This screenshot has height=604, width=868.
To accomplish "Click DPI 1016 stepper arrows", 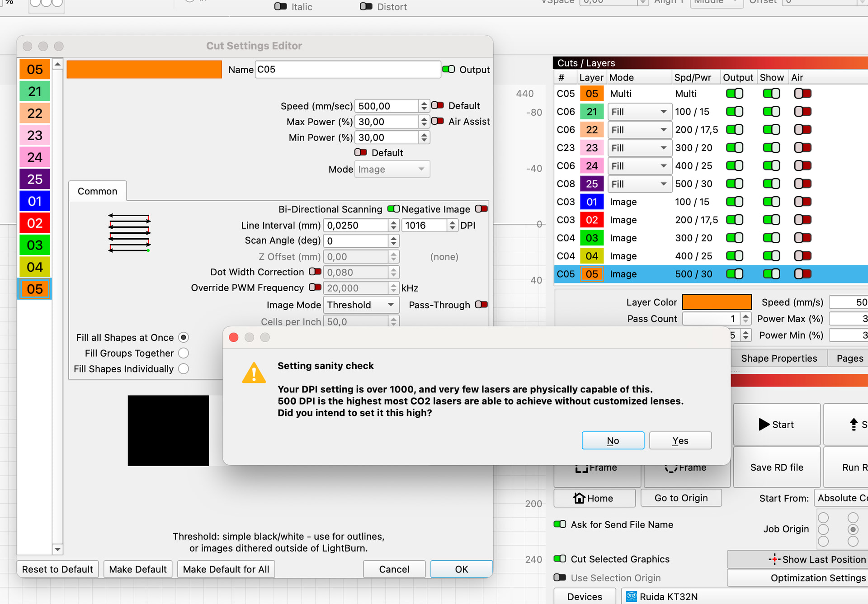I will tap(453, 225).
